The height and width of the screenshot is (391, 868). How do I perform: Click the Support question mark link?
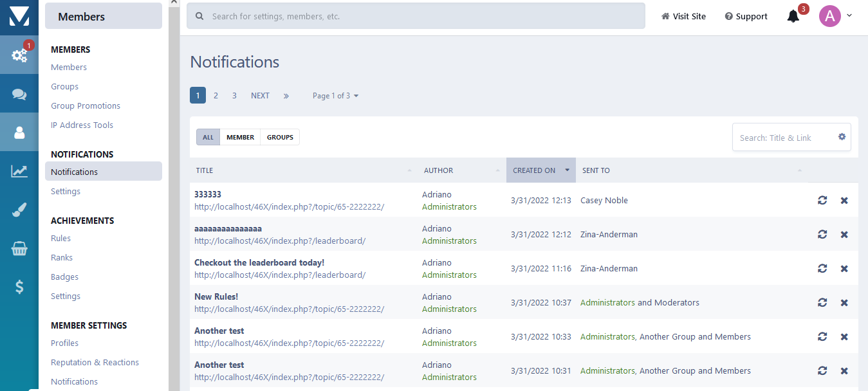click(x=746, y=17)
